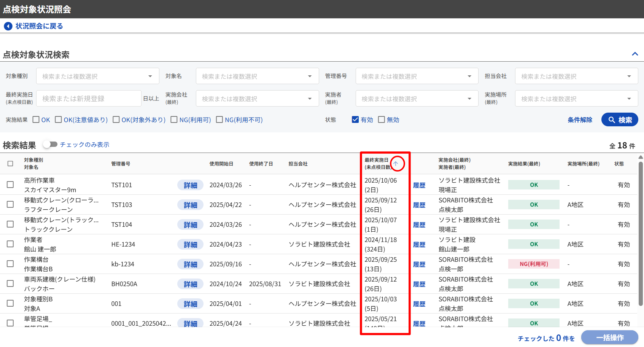Check the NG(利用不可) result checkbox
The image size is (644, 347).
[x=219, y=120]
